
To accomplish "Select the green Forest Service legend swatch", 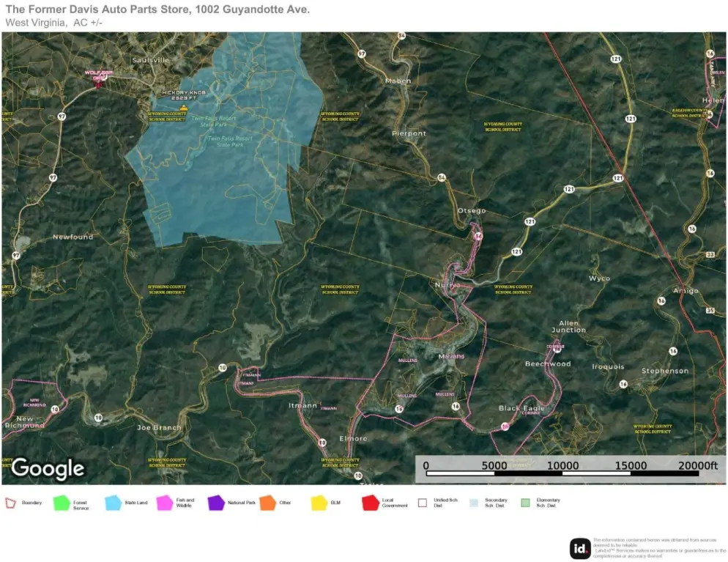I will click(62, 503).
